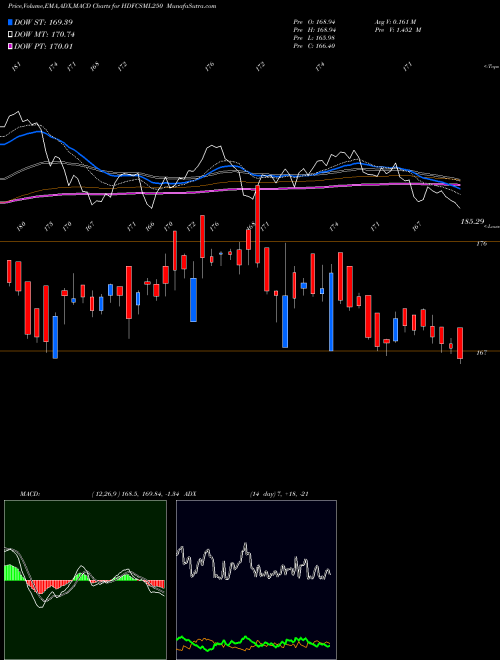This screenshot has height=660, width=500.
Task: Select the 'DOW ST: 169.39' legend text
Action: point(43,22)
